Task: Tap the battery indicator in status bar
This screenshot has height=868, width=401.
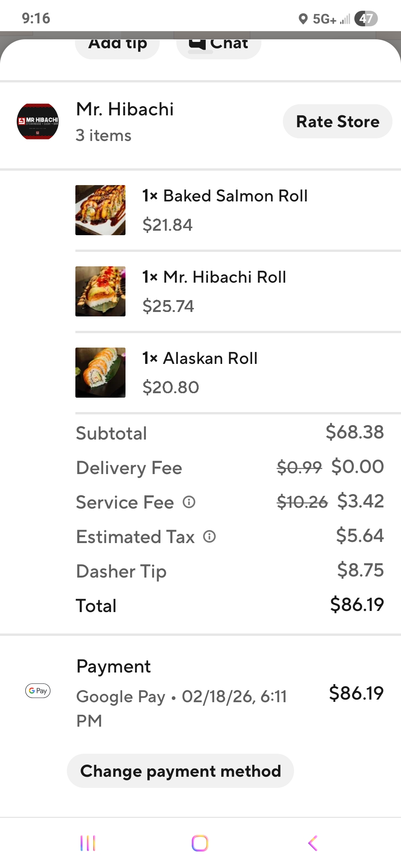Action: [x=366, y=19]
